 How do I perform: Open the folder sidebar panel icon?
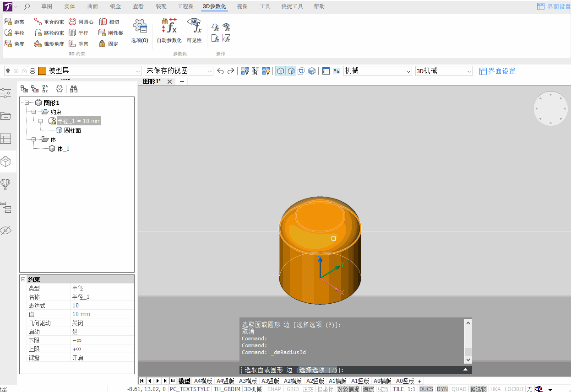(x=5, y=116)
